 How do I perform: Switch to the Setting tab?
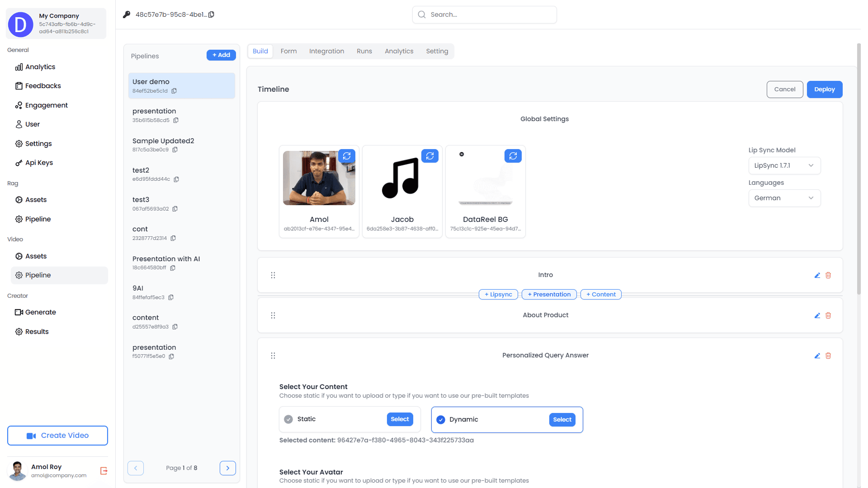[437, 51]
